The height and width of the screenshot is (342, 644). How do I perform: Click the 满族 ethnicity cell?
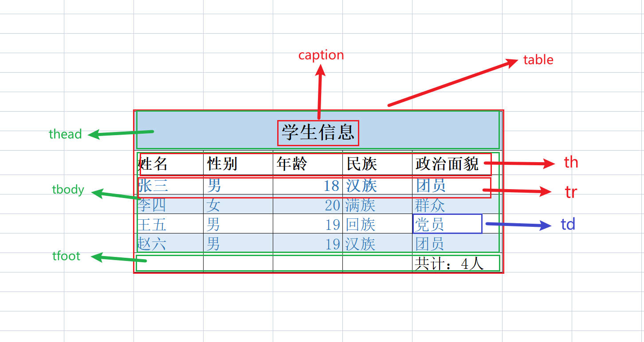pyautogui.click(x=377, y=205)
